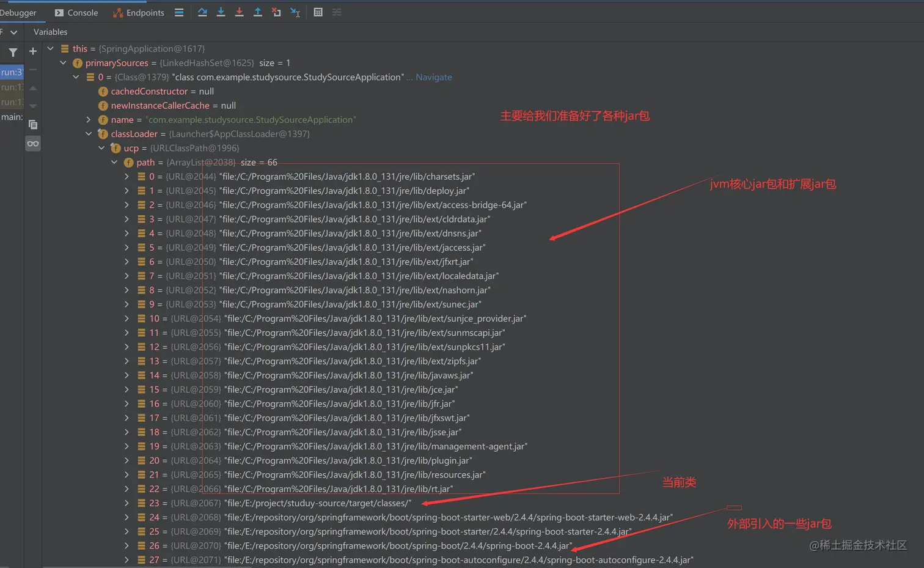Expand path entry 0 charsets.jar
924x568 pixels.
127,177
